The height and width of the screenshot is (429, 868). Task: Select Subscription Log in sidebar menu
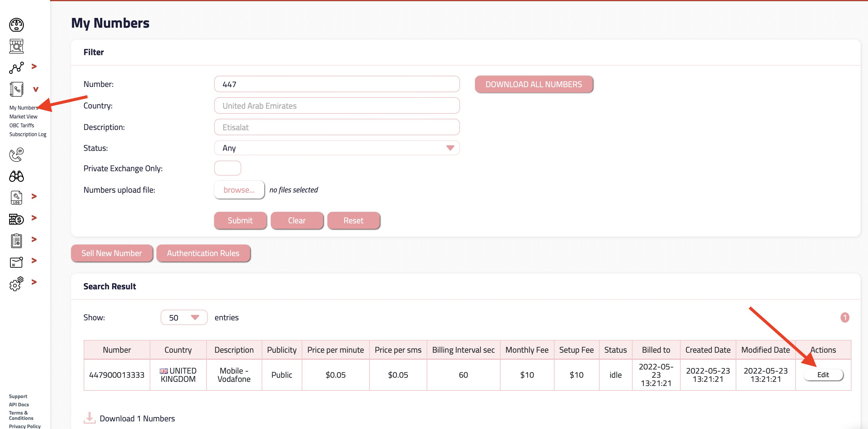28,134
